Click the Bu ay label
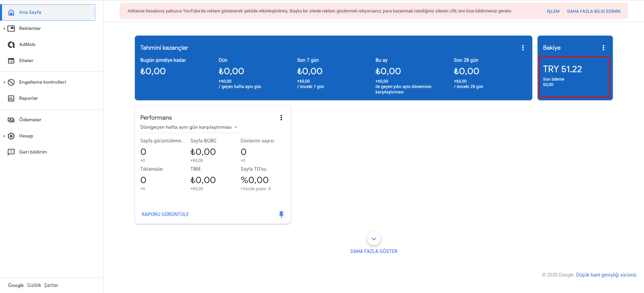This screenshot has height=293, width=644. coord(381,60)
